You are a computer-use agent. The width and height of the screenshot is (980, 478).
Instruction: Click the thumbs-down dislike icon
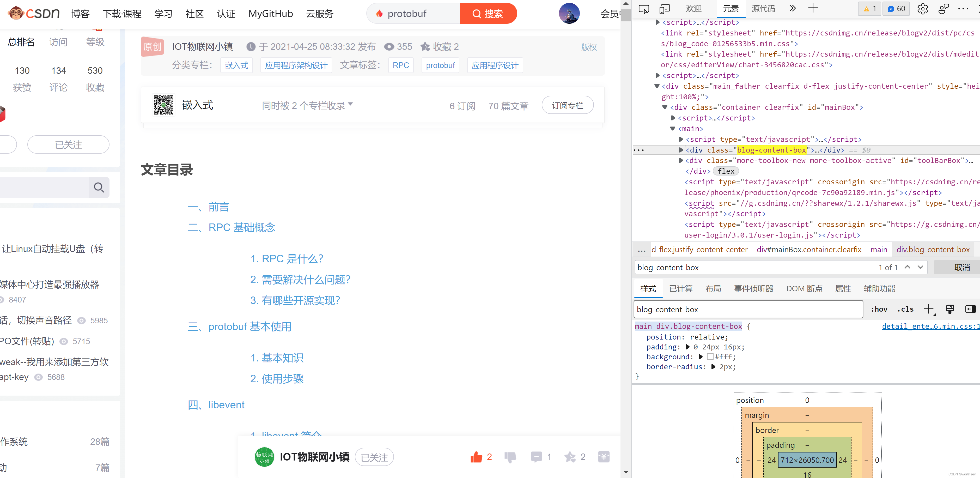[510, 457]
